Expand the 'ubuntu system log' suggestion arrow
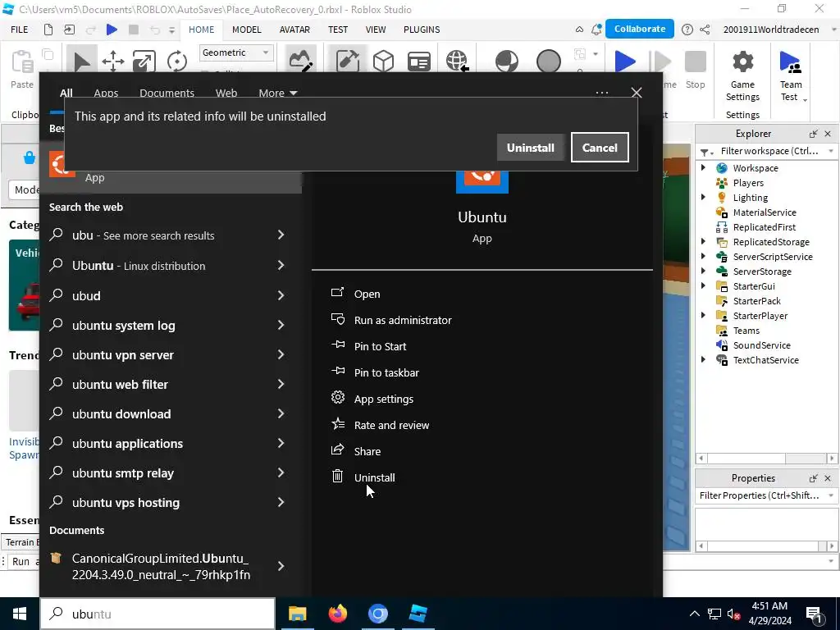This screenshot has width=840, height=630. coord(281,325)
